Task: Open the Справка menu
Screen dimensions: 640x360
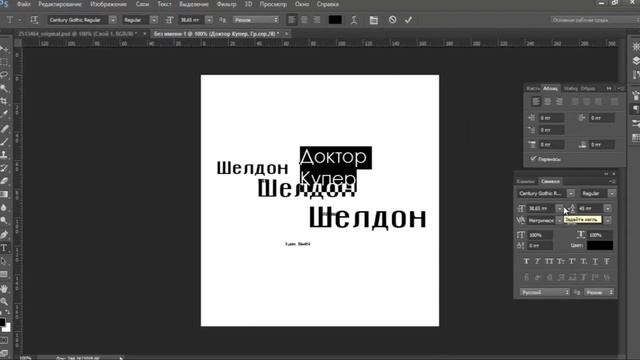Action: [x=328, y=4]
